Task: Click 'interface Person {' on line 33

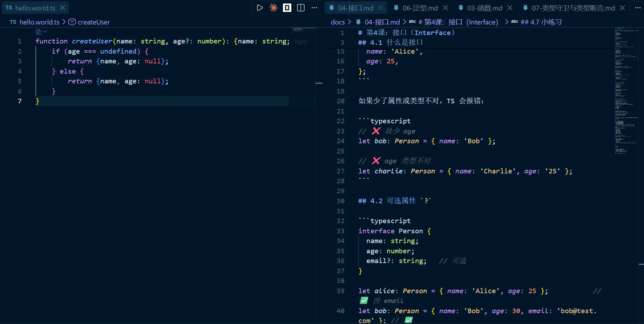Action: pos(394,231)
